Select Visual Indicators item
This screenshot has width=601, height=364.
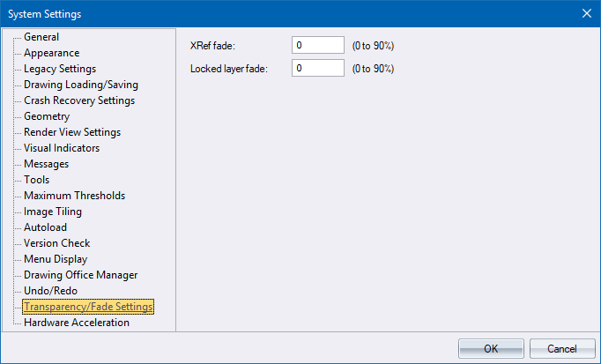coord(62,148)
